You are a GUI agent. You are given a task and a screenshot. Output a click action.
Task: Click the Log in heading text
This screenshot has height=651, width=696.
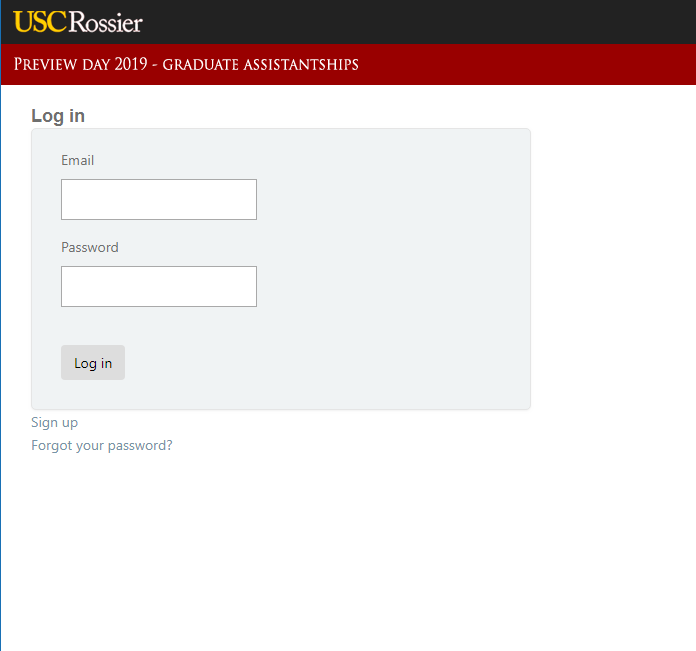click(58, 116)
